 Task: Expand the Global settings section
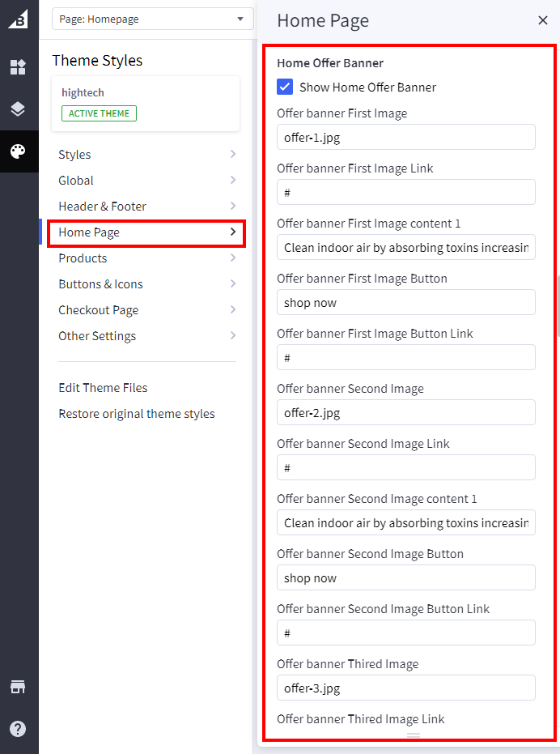click(x=146, y=181)
